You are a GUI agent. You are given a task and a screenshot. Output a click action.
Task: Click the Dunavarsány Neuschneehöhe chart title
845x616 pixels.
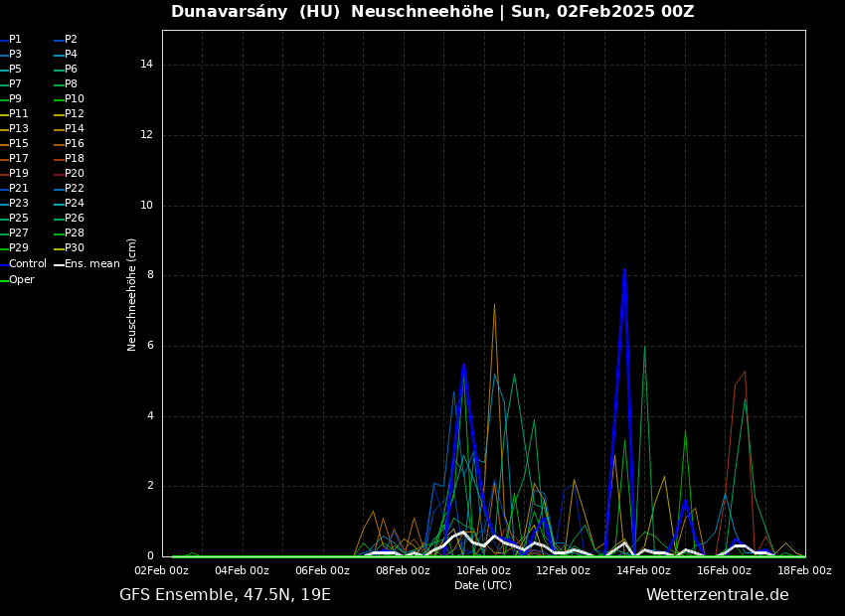tap(432, 12)
